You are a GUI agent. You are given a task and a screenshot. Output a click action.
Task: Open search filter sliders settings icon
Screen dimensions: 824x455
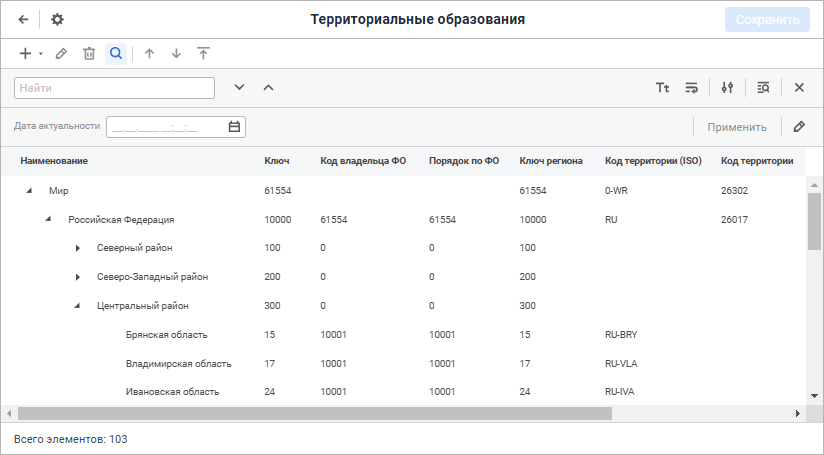pyautogui.click(x=727, y=88)
